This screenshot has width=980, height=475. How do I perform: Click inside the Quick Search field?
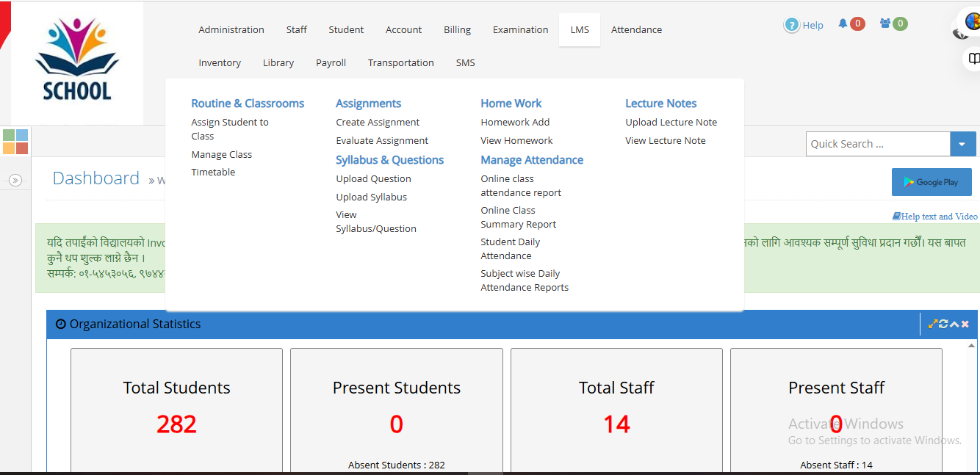click(874, 144)
